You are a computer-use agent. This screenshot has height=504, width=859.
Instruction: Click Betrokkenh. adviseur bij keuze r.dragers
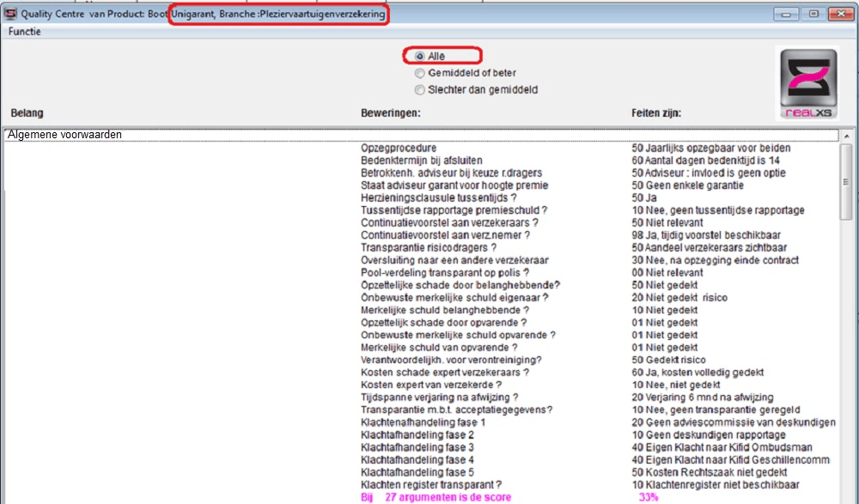point(452,173)
